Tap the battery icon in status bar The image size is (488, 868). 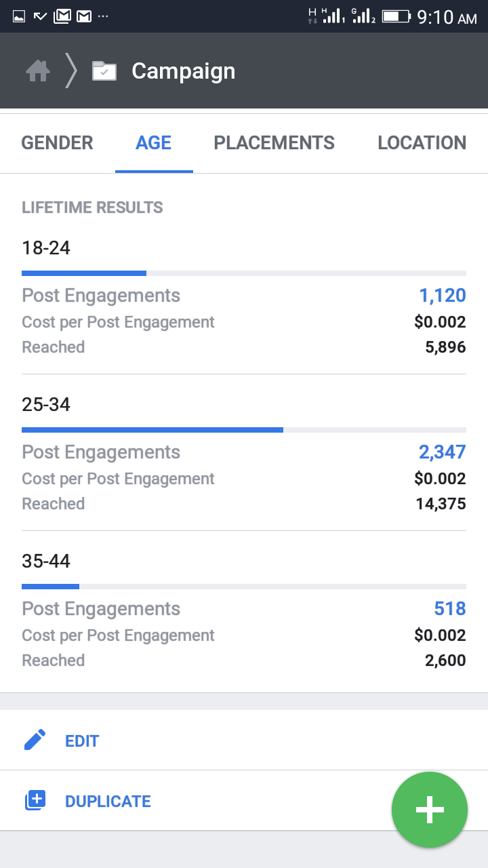[x=396, y=16]
